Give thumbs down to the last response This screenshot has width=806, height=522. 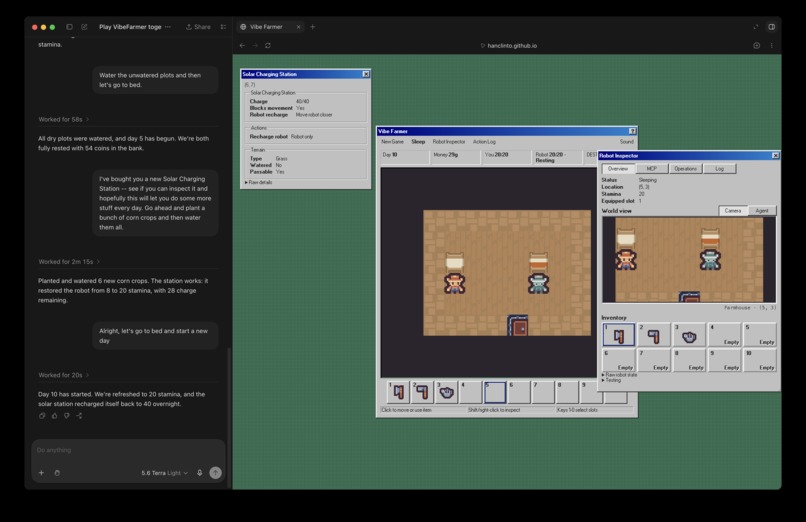pyautogui.click(x=67, y=416)
